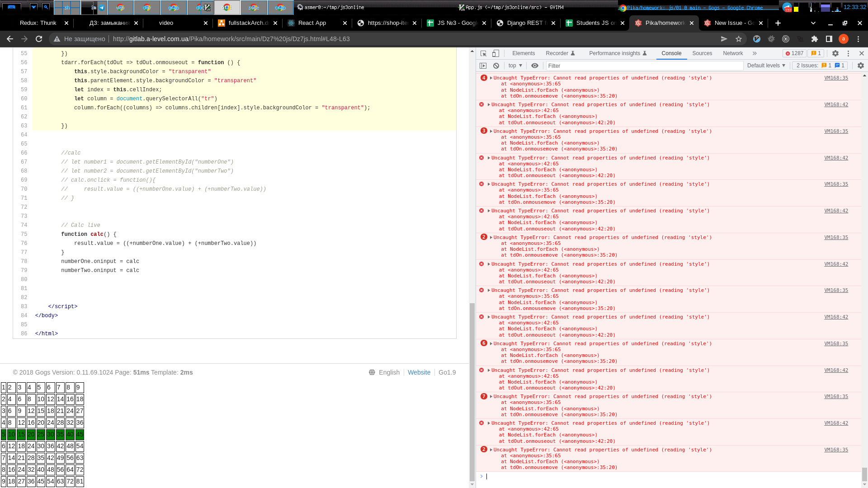Bookmark this page with star icon

(x=739, y=39)
